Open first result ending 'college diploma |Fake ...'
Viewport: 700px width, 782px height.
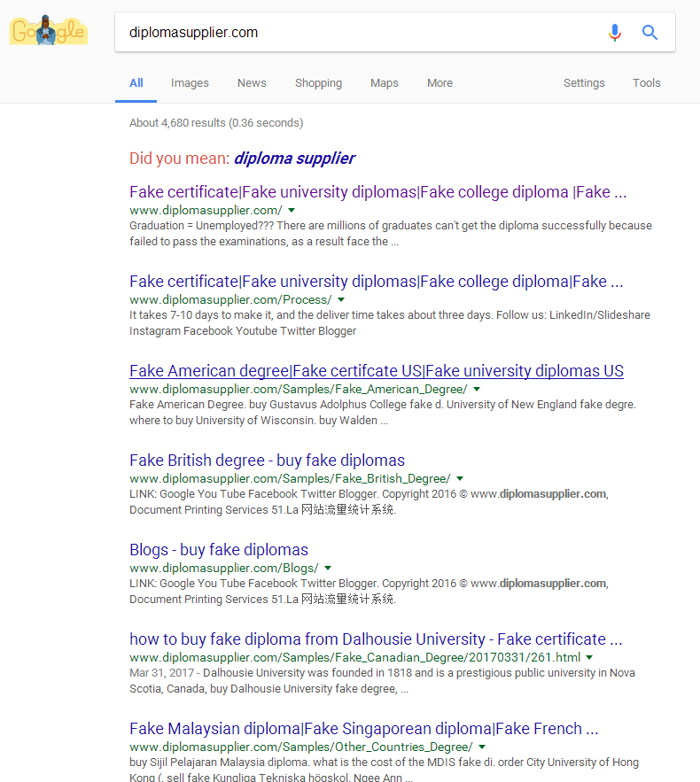pos(377,192)
